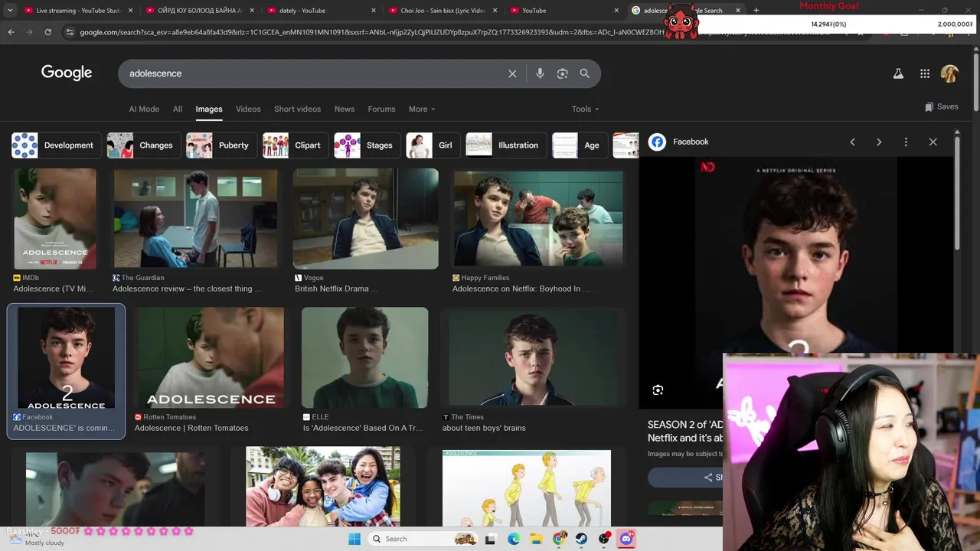Expand the More search filters dropdown

422,109
